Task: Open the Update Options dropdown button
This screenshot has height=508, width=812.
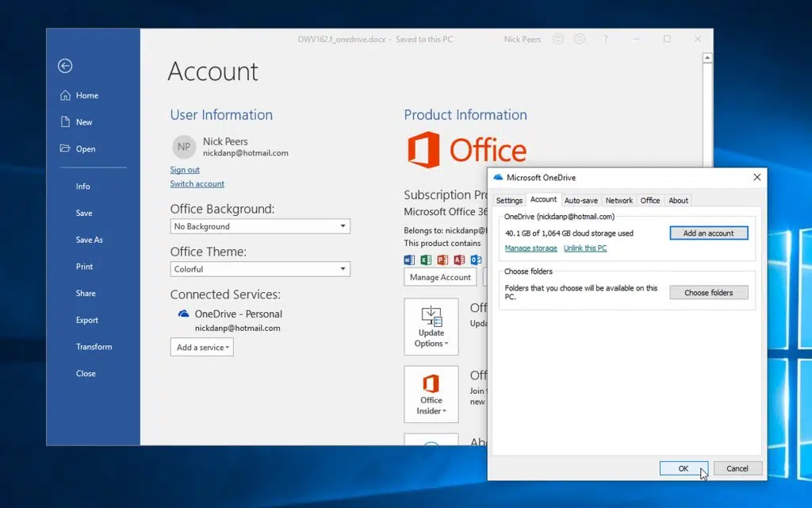Action: pyautogui.click(x=431, y=326)
